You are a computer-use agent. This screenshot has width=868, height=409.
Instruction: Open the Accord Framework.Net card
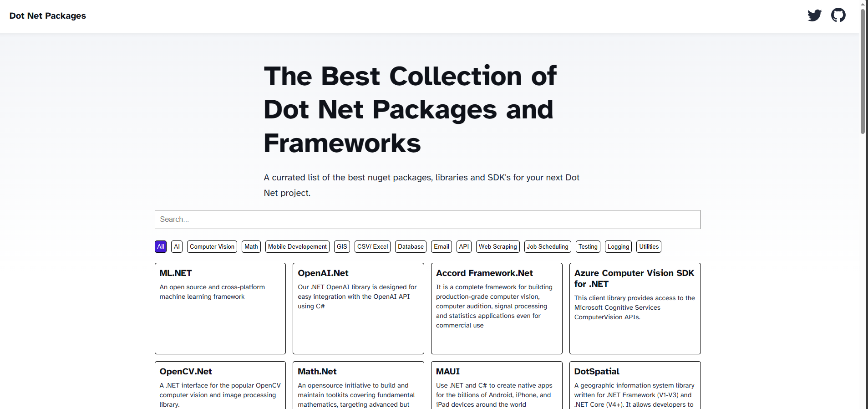point(497,308)
